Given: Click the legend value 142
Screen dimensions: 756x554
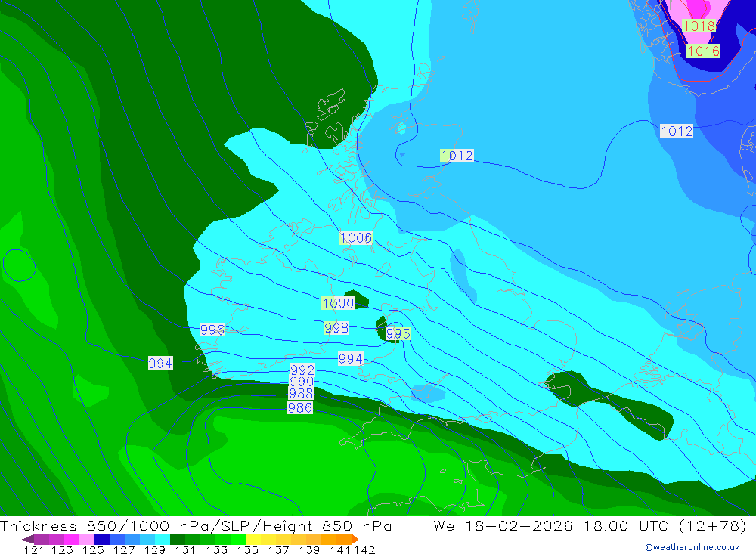Looking at the screenshot, I should 364,550.
